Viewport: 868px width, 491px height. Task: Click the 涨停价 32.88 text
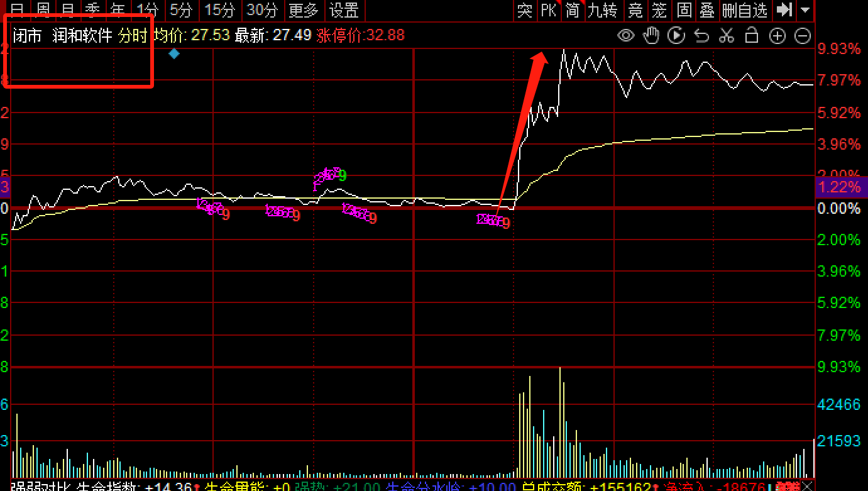click(x=361, y=35)
